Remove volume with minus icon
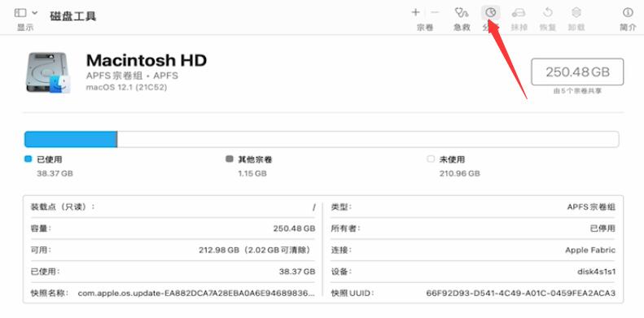The image size is (644, 318). pos(435,13)
